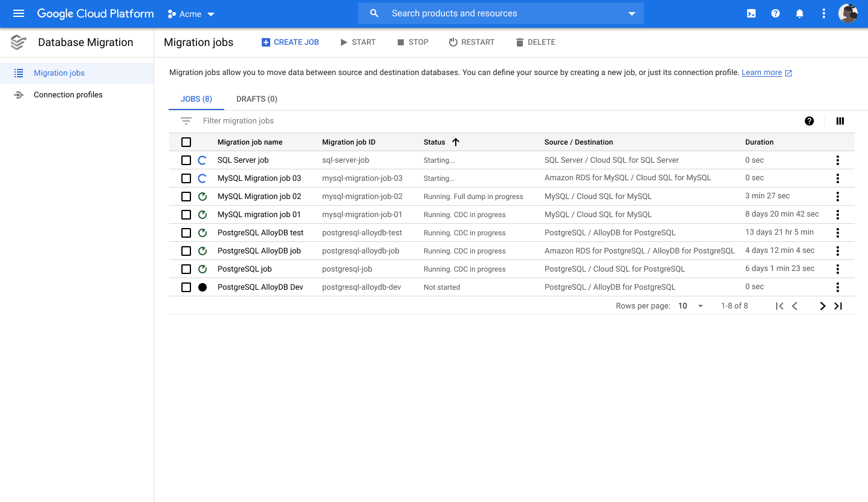This screenshot has height=502, width=868.
Task: Click the START button in toolbar
Action: click(358, 42)
